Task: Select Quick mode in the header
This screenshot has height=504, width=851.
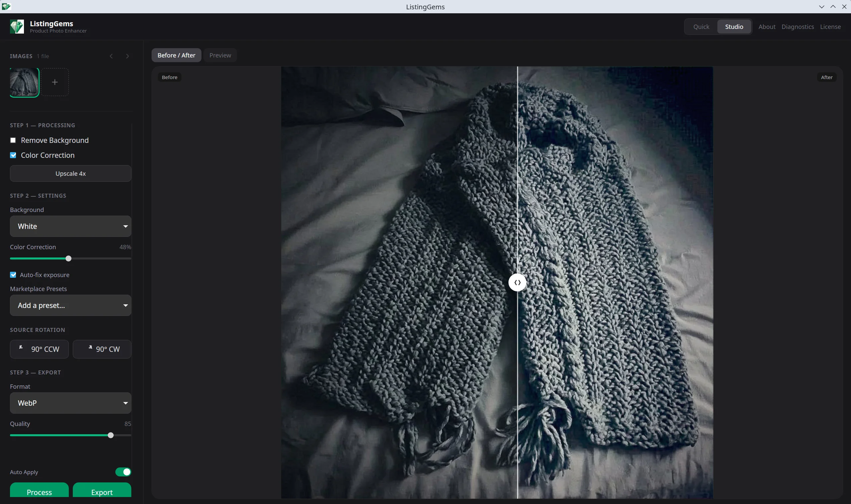Action: pyautogui.click(x=700, y=27)
